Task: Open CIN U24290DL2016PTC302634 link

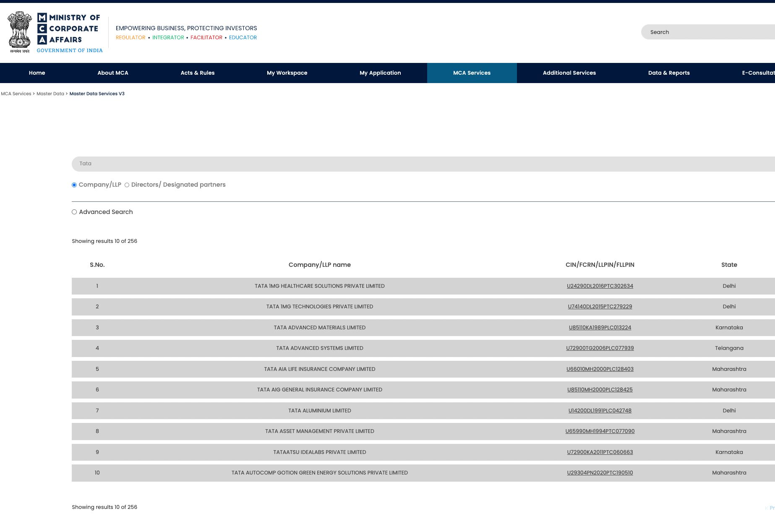Action: click(600, 286)
